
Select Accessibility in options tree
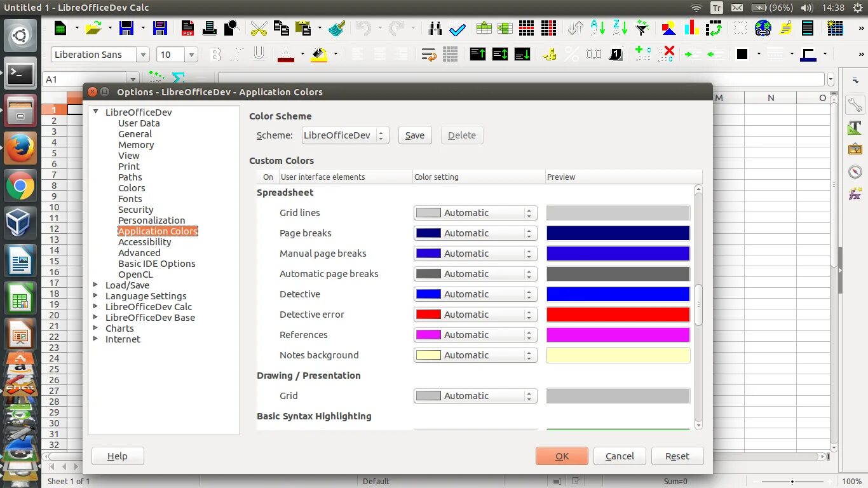[144, 242]
